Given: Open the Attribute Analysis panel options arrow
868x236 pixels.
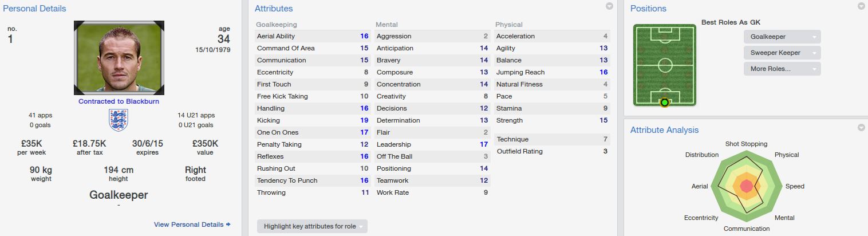Looking at the screenshot, I should point(861,127).
